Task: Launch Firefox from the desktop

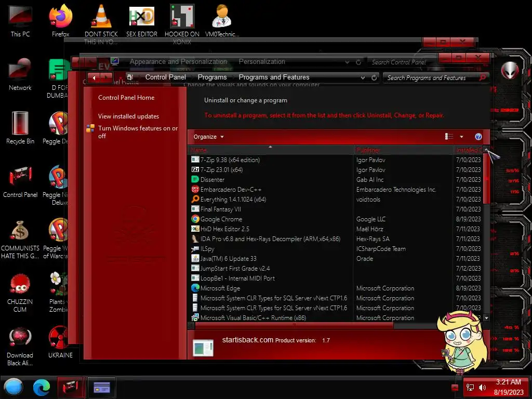Action: [x=60, y=20]
